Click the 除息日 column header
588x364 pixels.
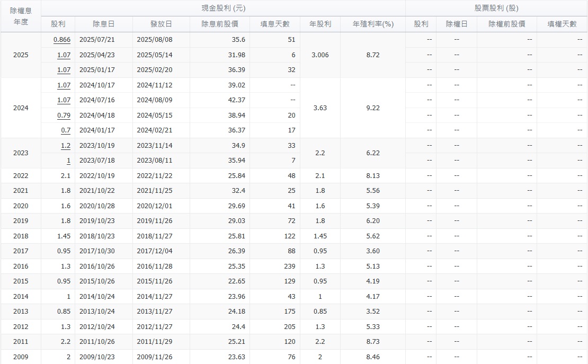(103, 24)
